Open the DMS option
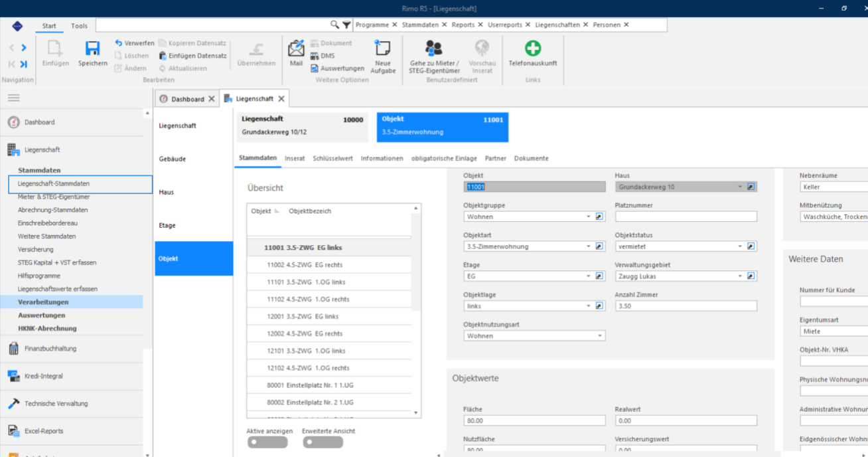868x457 pixels. (x=323, y=56)
